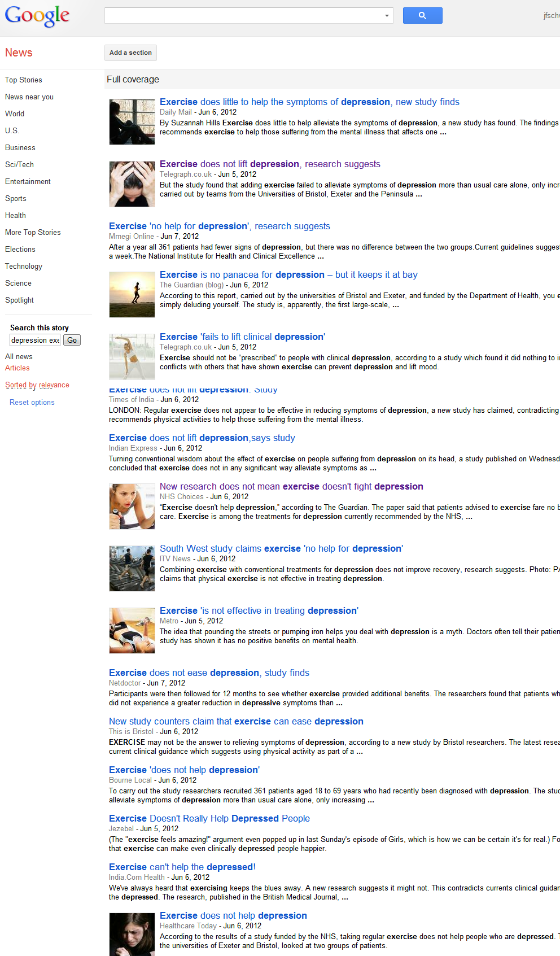Open the search box dropdown arrow
The height and width of the screenshot is (956, 560).
tap(387, 16)
